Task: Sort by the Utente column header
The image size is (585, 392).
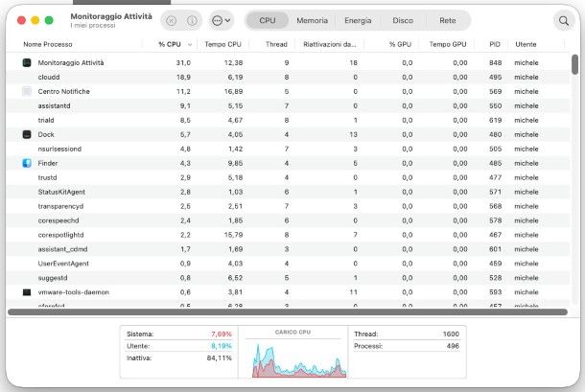Action: (526, 44)
